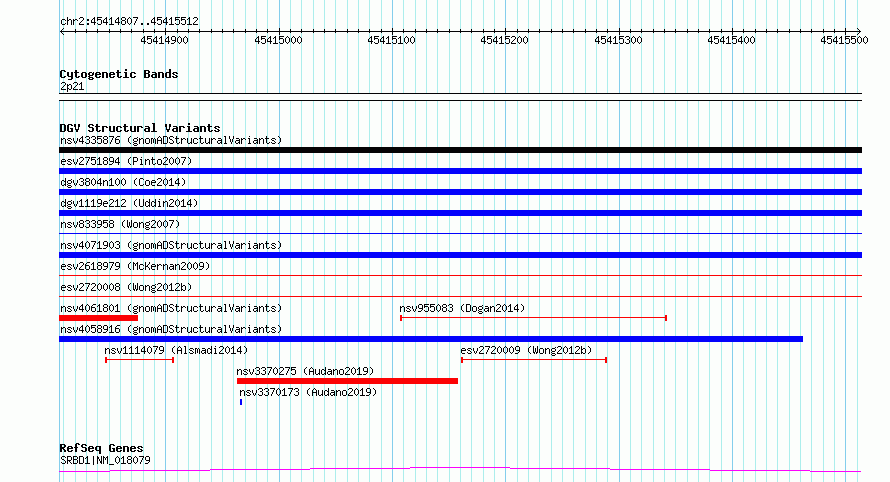Click the nsv1114079 (Alsmadi2014) red span
Viewport: 890px width, 482px height.
(139, 360)
